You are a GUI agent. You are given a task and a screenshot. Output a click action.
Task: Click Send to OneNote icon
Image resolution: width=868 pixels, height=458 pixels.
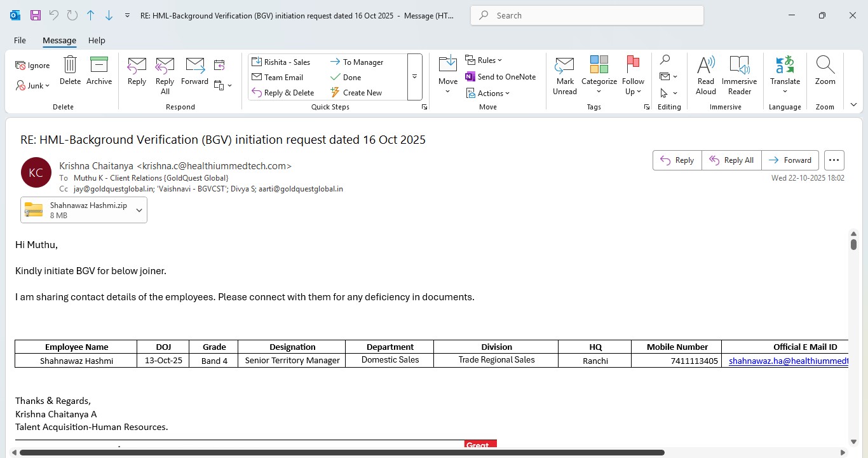(x=470, y=77)
